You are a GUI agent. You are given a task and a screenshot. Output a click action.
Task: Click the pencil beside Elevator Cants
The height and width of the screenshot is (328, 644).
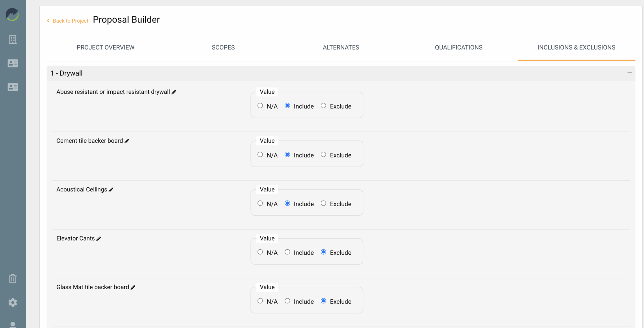tap(99, 239)
